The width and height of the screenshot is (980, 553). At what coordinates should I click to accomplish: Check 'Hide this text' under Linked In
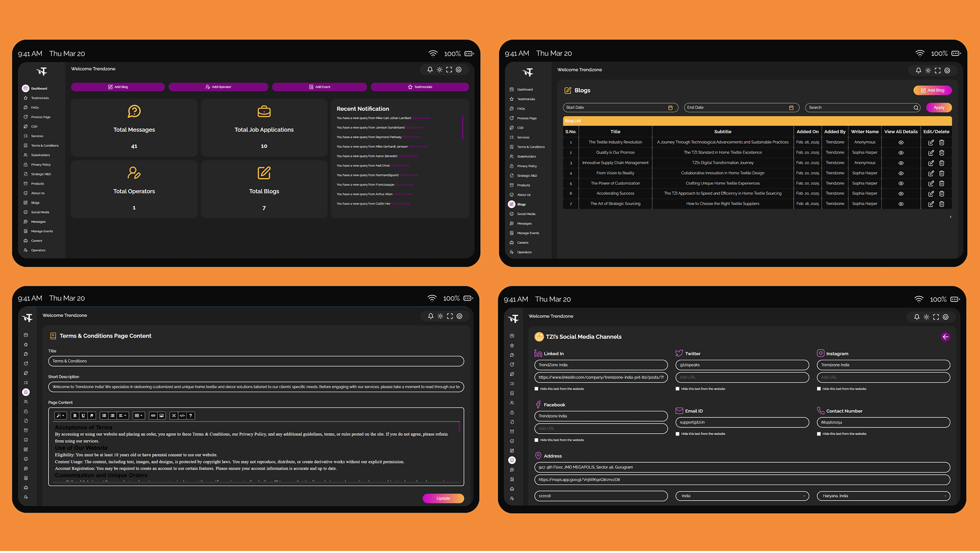coord(536,389)
